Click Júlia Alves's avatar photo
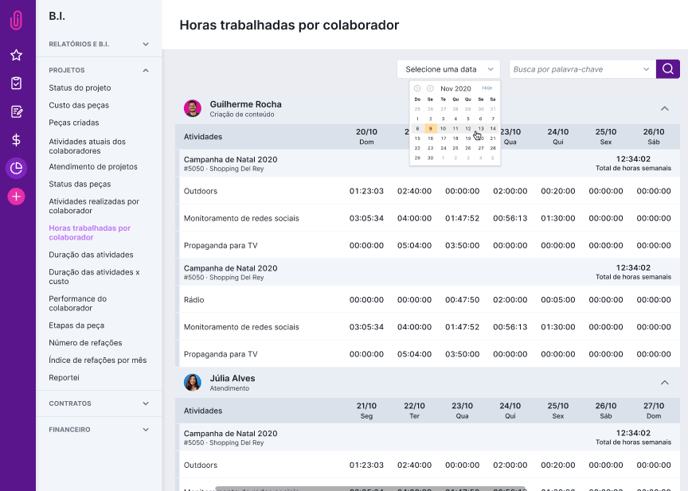Viewport: 688px width, 491px height. pyautogui.click(x=192, y=383)
